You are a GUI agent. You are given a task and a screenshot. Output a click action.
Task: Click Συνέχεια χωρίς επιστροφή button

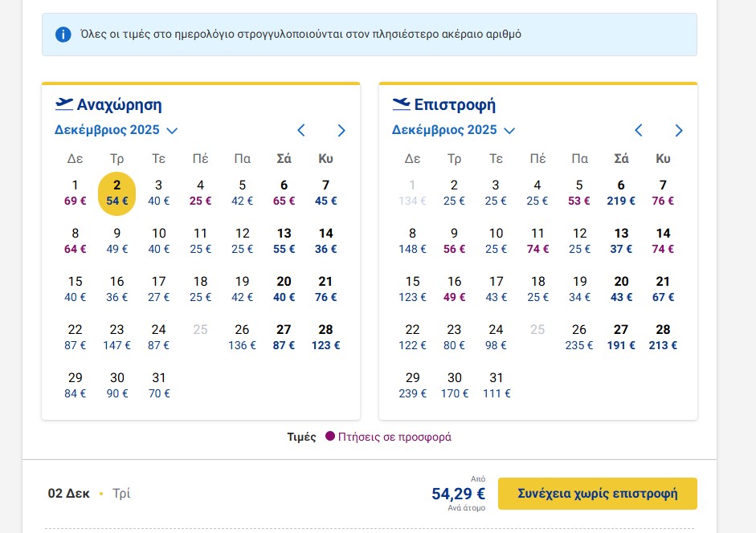[597, 494]
